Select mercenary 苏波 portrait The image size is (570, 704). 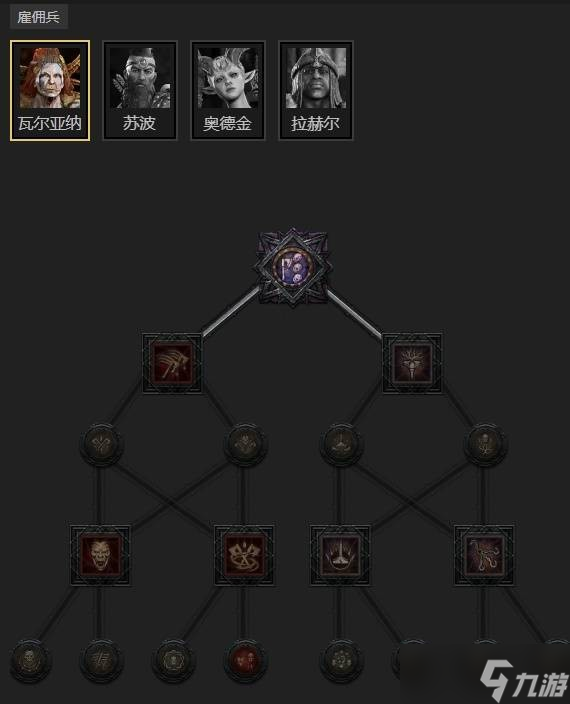point(140,90)
